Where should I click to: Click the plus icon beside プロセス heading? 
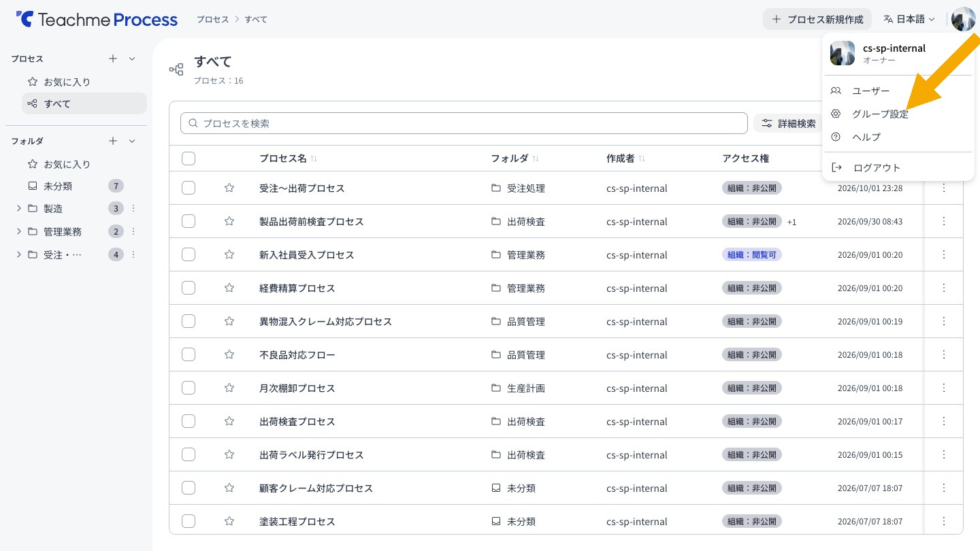(113, 59)
